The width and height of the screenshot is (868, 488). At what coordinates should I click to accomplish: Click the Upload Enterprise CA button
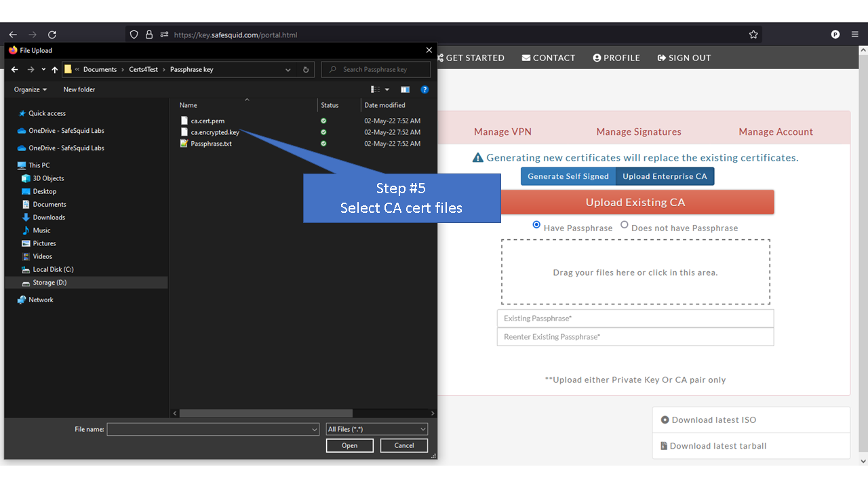tap(665, 176)
